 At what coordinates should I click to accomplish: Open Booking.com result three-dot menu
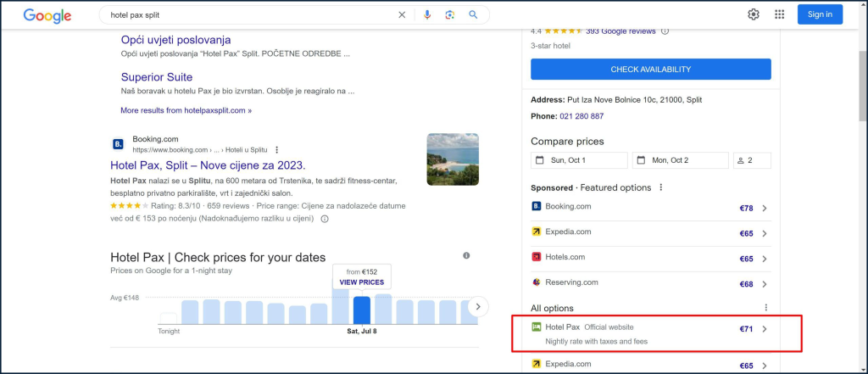[276, 149]
